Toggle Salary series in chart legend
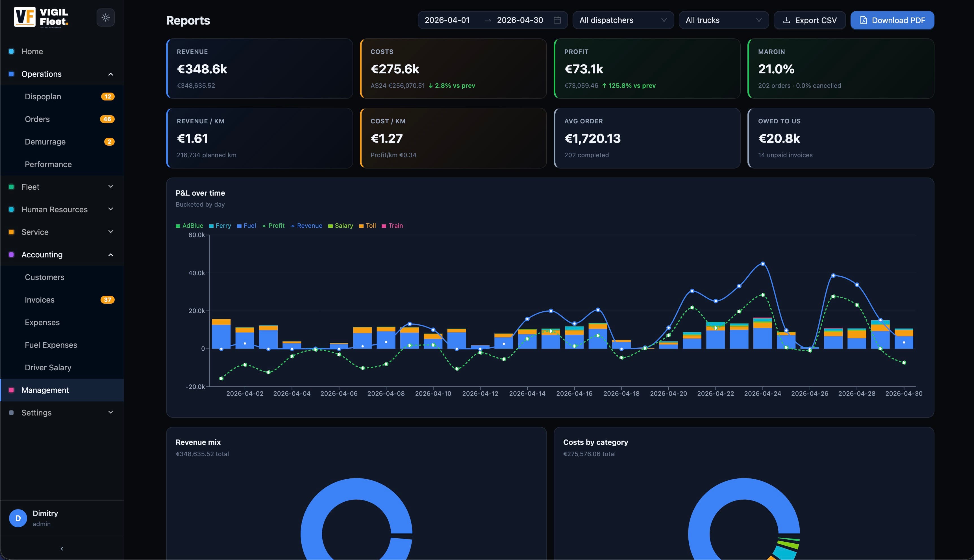 [x=341, y=226]
